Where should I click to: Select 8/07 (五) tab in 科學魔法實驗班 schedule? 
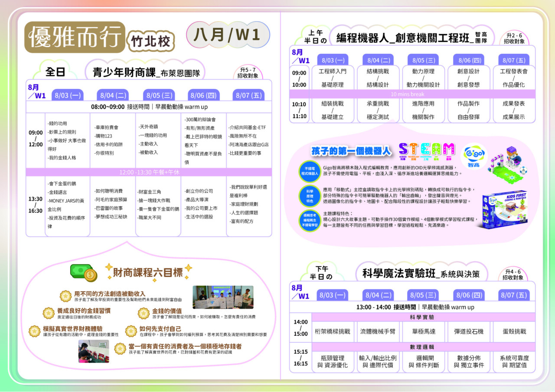pyautogui.click(x=514, y=295)
